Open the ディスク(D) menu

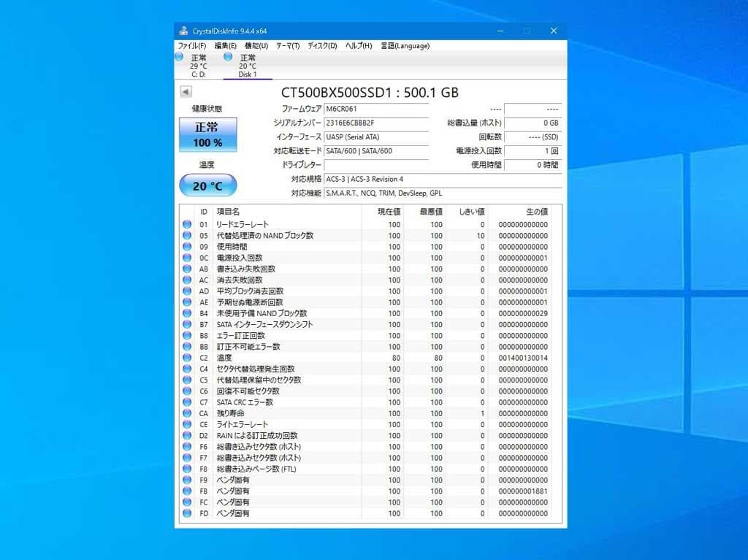point(321,45)
